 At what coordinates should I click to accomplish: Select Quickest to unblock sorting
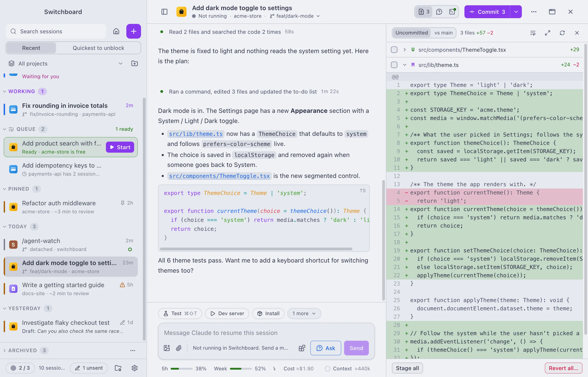click(x=98, y=48)
